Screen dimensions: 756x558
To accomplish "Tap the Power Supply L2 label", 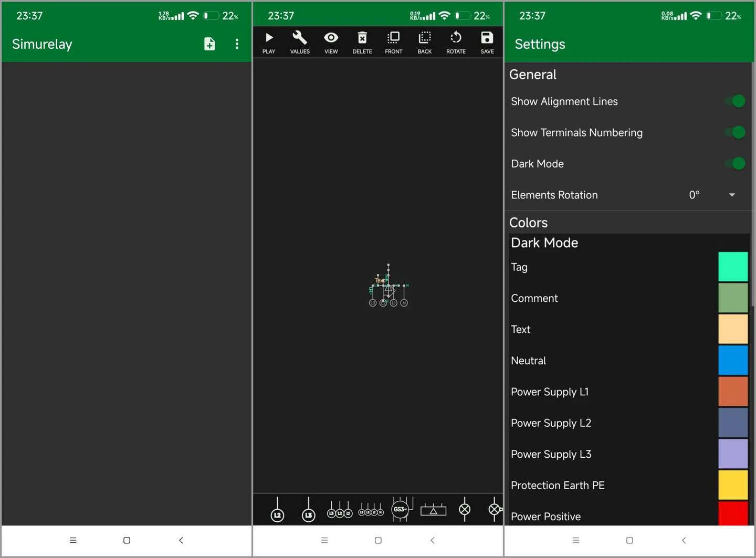I will click(x=551, y=423).
